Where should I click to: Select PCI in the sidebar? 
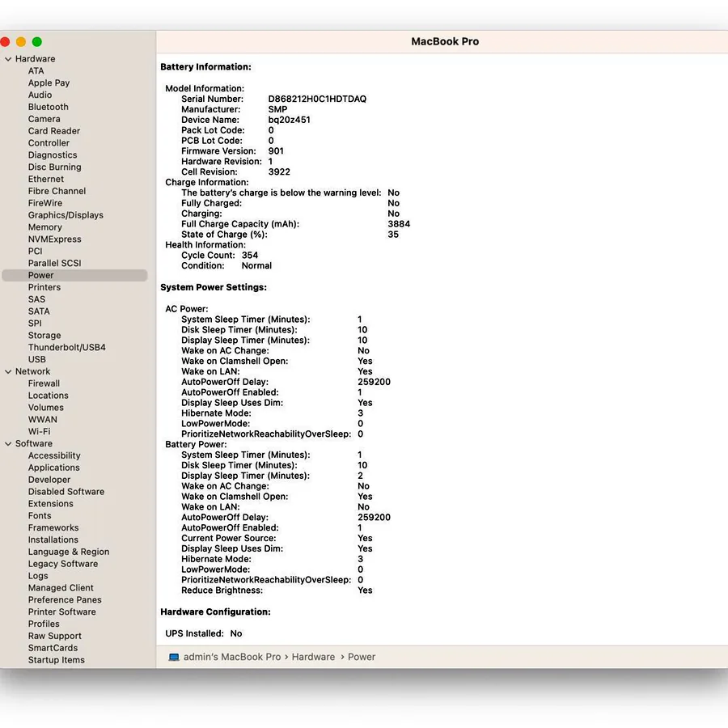[x=35, y=252]
